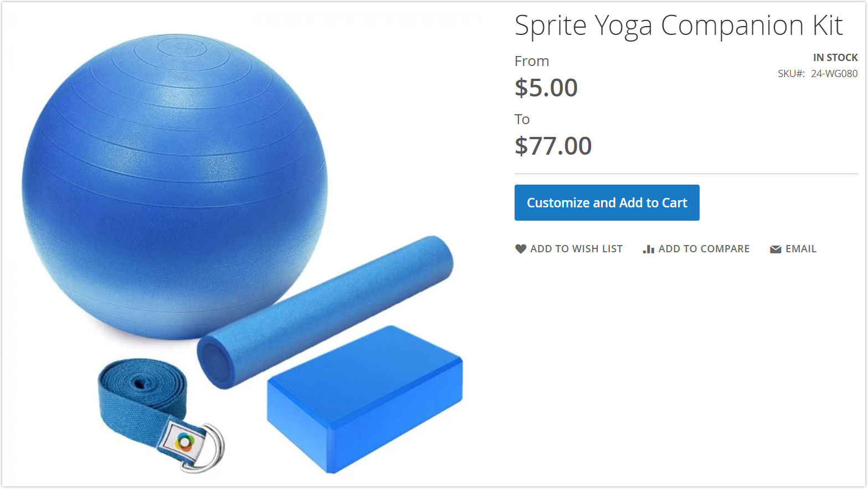Click the envelope email icon
This screenshot has height=489, width=868.
point(775,249)
